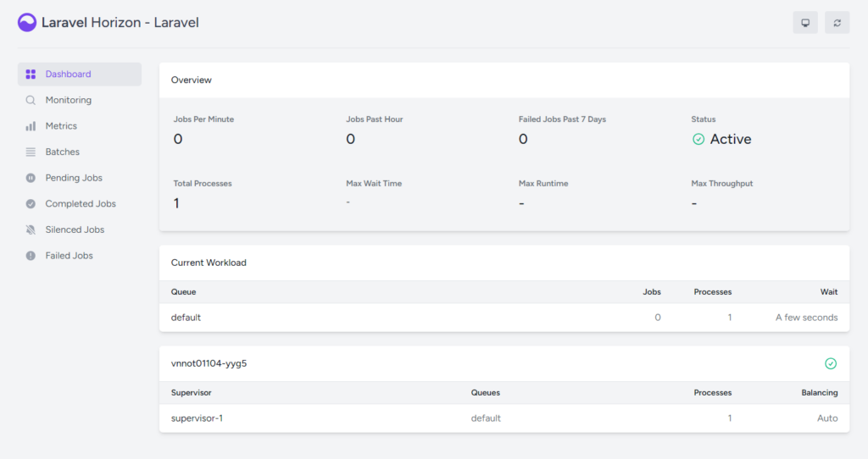Click the default queue name in Current Workload

point(186,318)
